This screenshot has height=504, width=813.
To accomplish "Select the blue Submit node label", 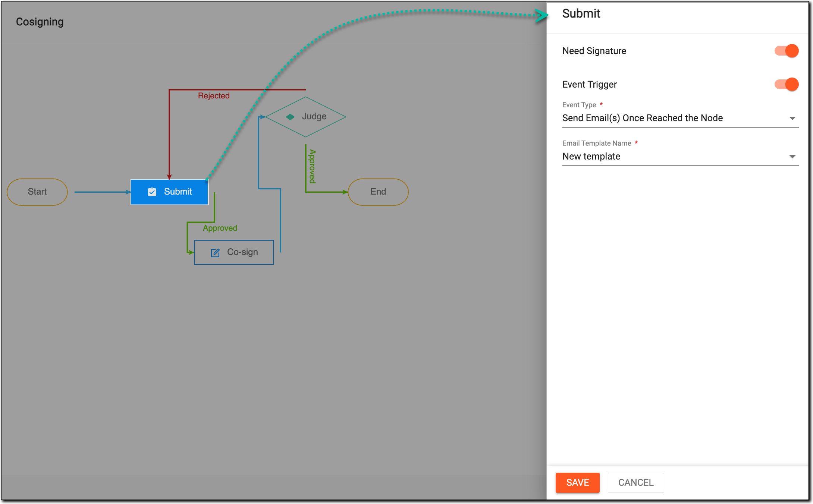I will pos(178,192).
